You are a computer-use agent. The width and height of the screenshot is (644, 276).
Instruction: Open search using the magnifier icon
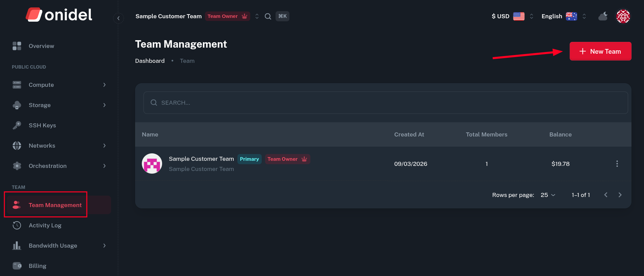[x=268, y=16]
